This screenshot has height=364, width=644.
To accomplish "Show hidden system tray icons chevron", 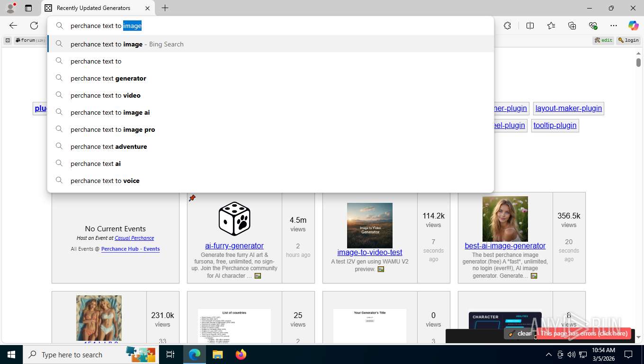I will 548,355.
